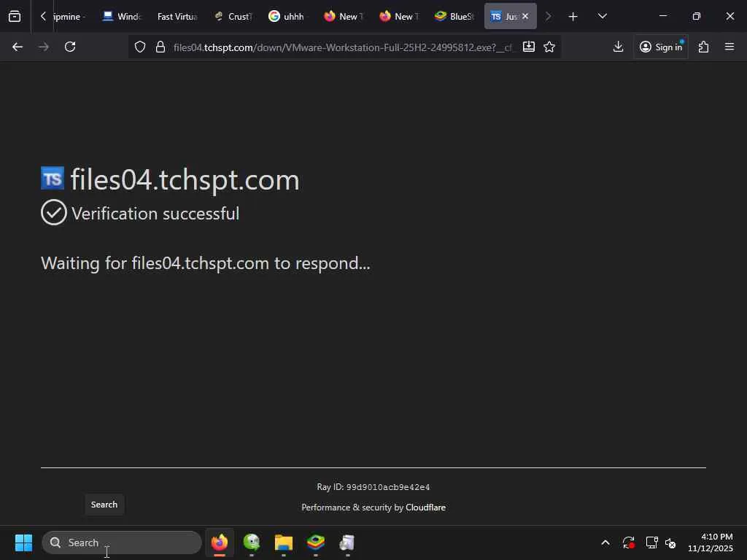Open the Windows Start menu
Viewport: 747px width, 560px height.
click(23, 542)
